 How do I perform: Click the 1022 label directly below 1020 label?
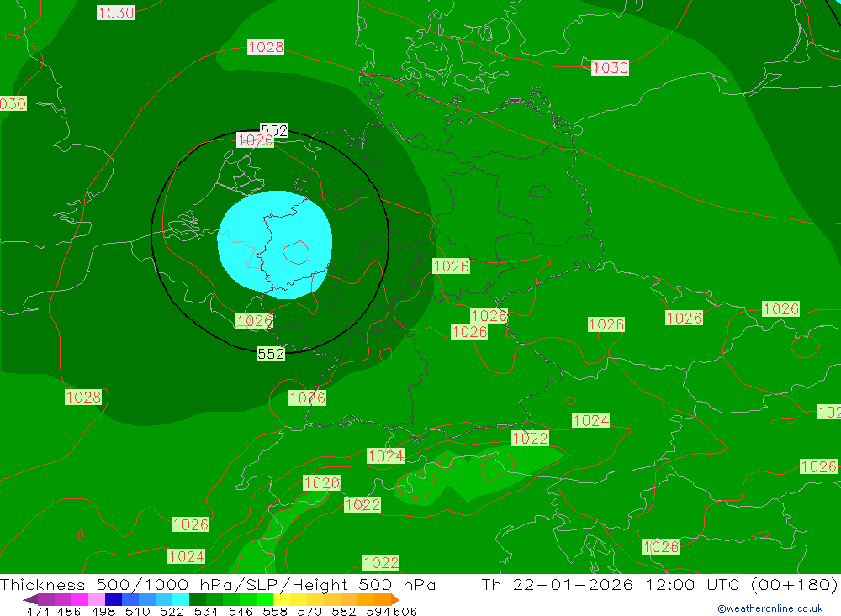coord(362,505)
